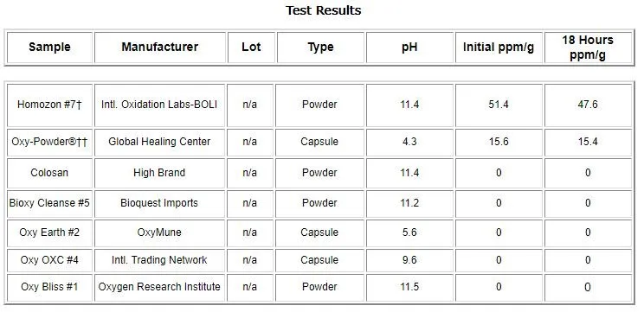
Task: Click the Homozon #7 sample cell
Action: click(49, 105)
